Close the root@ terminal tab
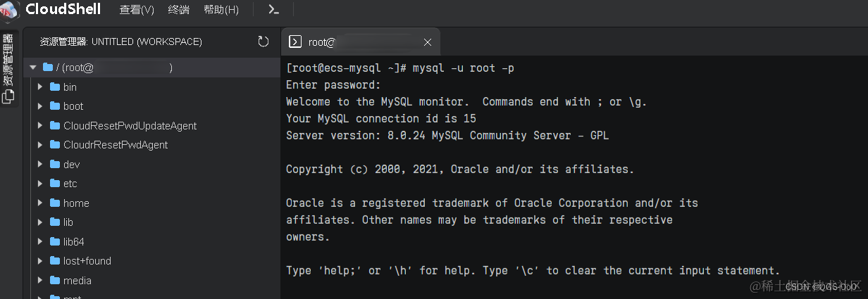The image size is (868, 299). (x=427, y=42)
